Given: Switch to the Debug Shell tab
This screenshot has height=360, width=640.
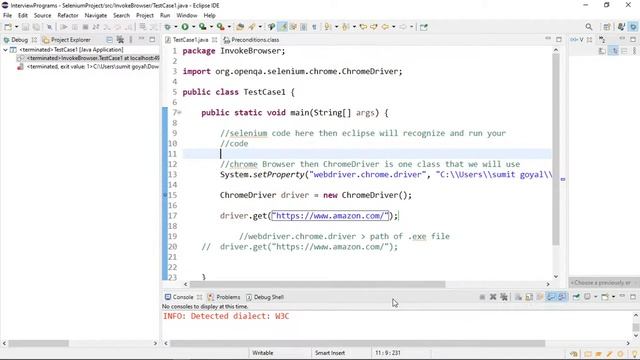Looking at the screenshot, I should click(265, 297).
